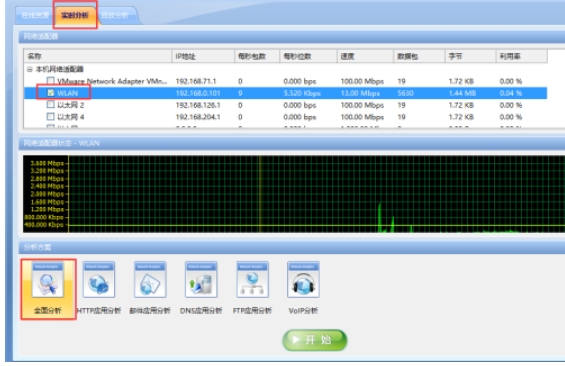The width and height of the screenshot is (565, 366).
Task: Select the 以太网 2 row name
Action: point(71,105)
